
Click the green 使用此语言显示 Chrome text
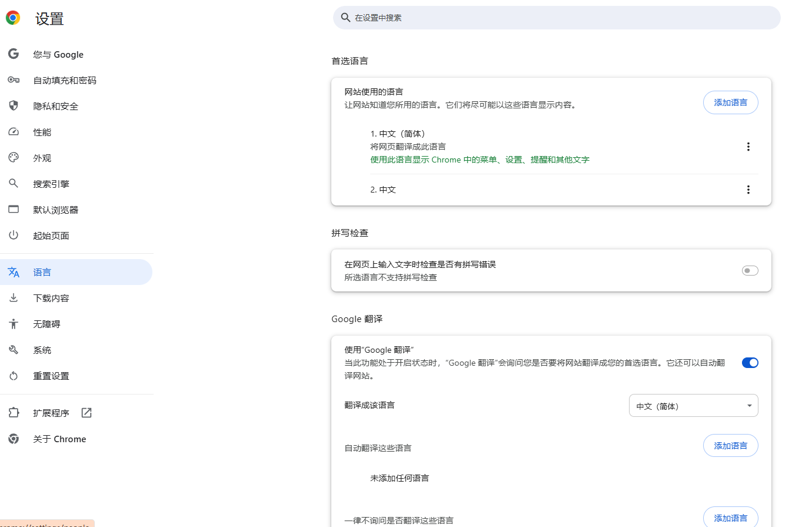(x=480, y=160)
